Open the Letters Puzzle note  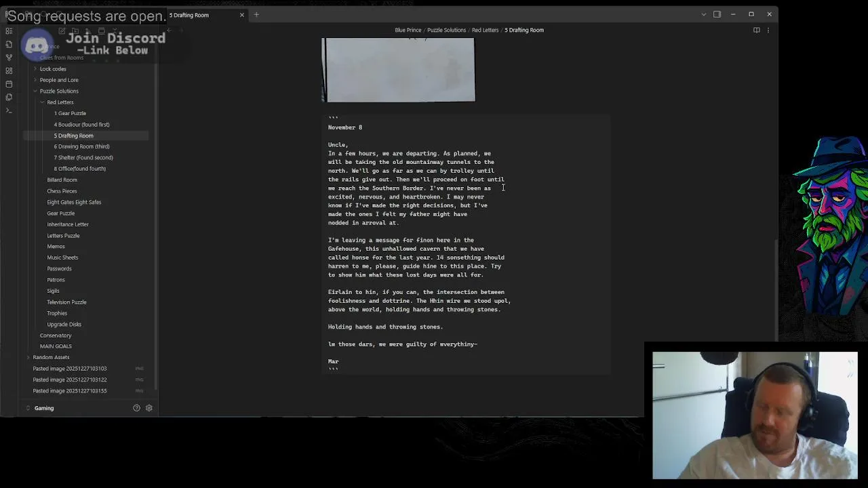63,235
